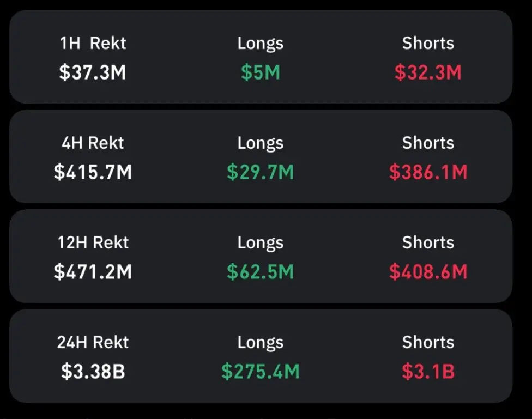This screenshot has height=419, width=532.
Task: Click the 4H Shorts $386.1M value
Action: (x=428, y=172)
